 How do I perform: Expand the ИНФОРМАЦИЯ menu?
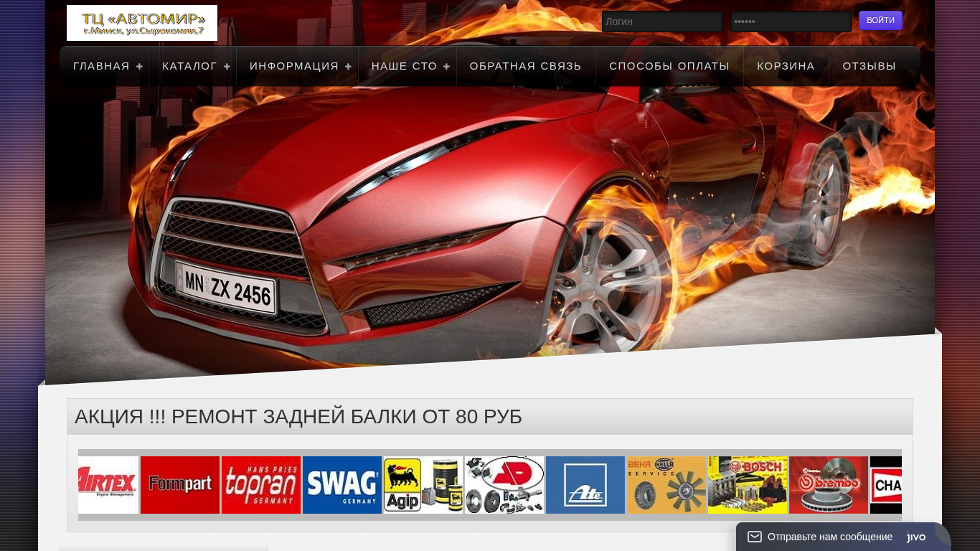(x=298, y=66)
